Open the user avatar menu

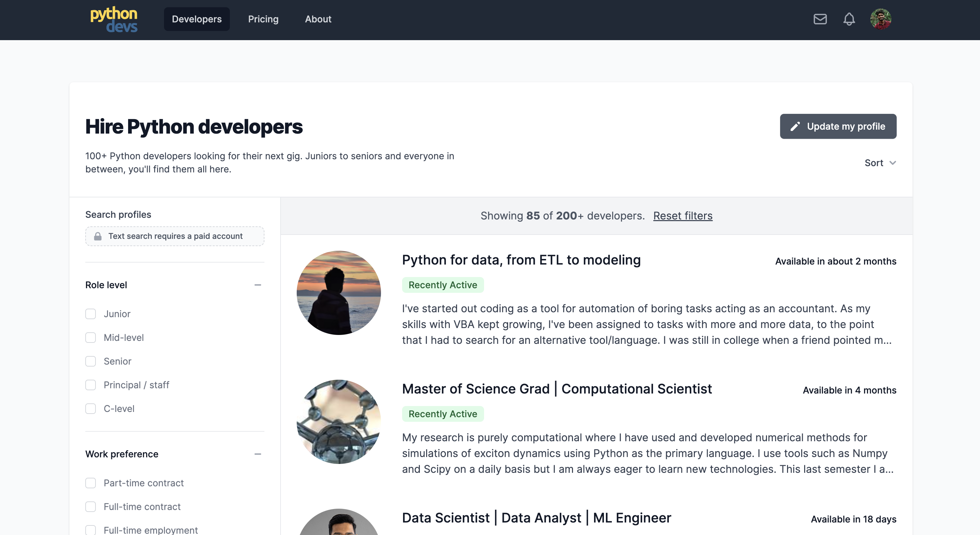click(880, 19)
